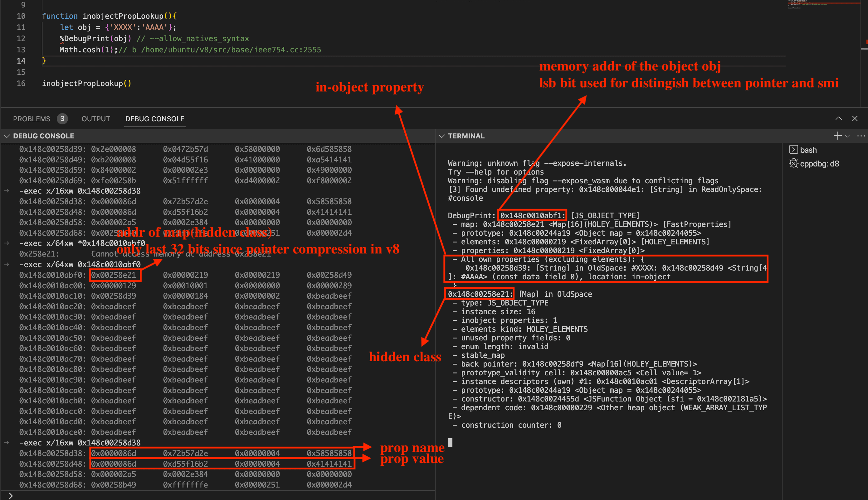
Task: Select the DEBUG CONSOLE tab
Action: pos(155,119)
